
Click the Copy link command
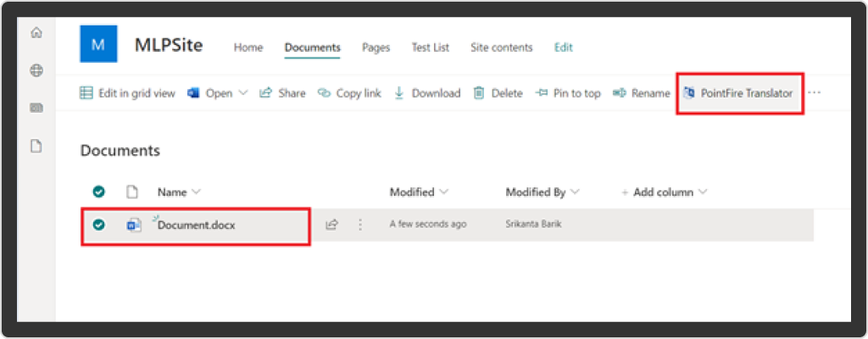click(x=349, y=93)
